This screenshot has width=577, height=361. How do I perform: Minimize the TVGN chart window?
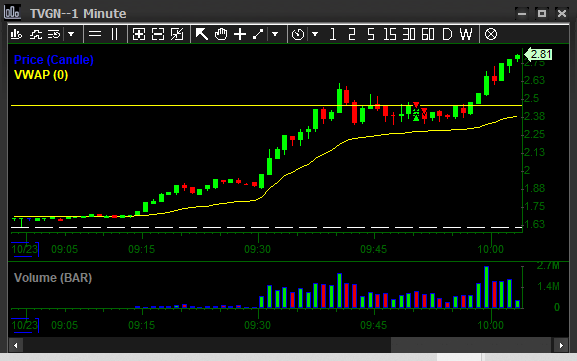(522, 13)
